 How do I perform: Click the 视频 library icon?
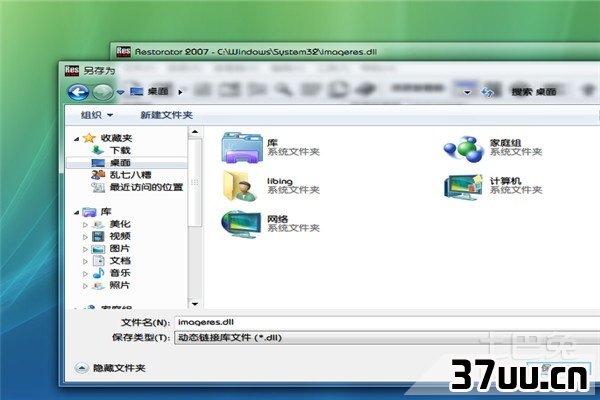[x=98, y=236]
